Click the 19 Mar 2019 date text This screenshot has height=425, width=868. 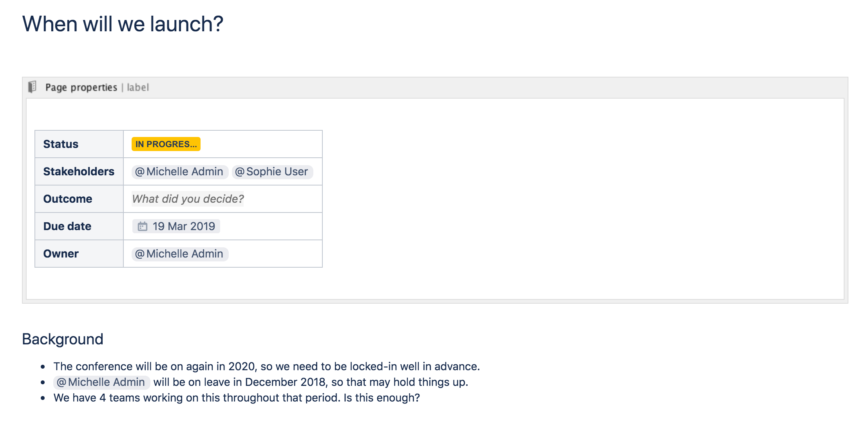click(x=184, y=226)
